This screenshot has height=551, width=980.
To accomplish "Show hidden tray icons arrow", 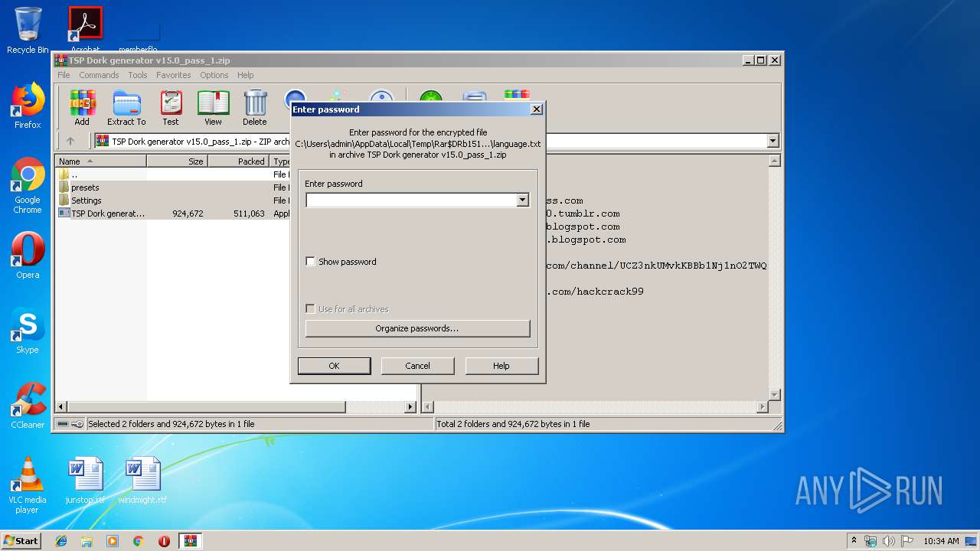I will pos(854,541).
